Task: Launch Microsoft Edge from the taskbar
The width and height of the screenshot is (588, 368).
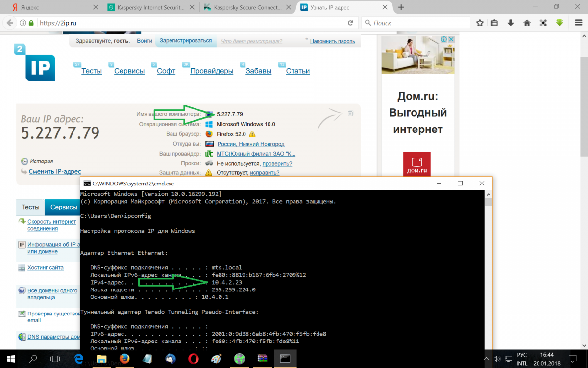Action: pyautogui.click(x=78, y=359)
